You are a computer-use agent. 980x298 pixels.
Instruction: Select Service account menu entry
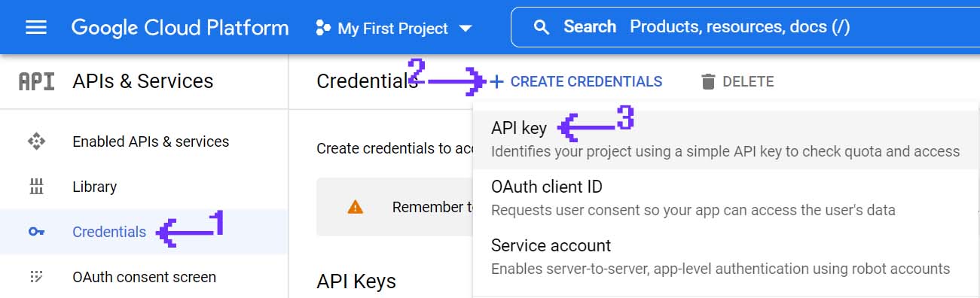click(725, 257)
